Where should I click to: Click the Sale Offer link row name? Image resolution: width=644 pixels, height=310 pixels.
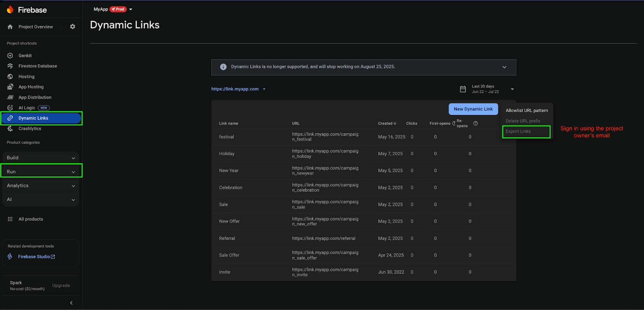pos(229,255)
